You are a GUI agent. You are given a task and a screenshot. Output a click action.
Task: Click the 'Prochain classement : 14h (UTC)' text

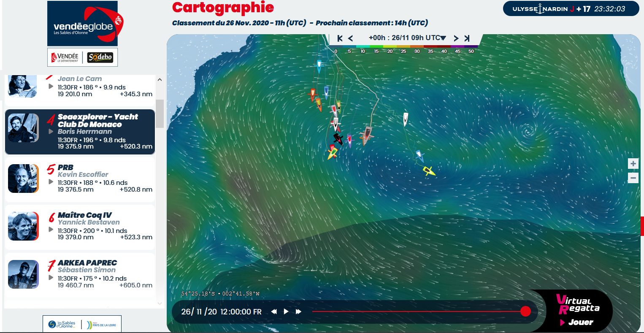click(372, 23)
